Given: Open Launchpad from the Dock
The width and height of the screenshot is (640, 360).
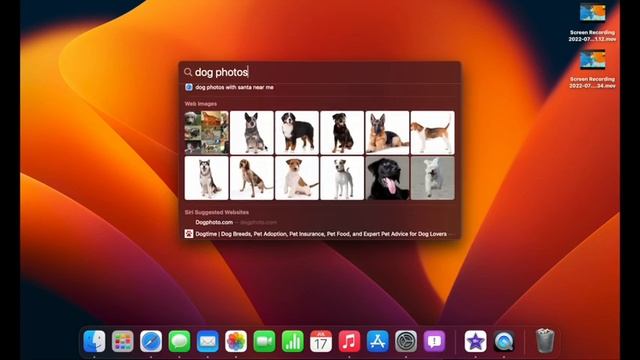Looking at the screenshot, I should 122,341.
